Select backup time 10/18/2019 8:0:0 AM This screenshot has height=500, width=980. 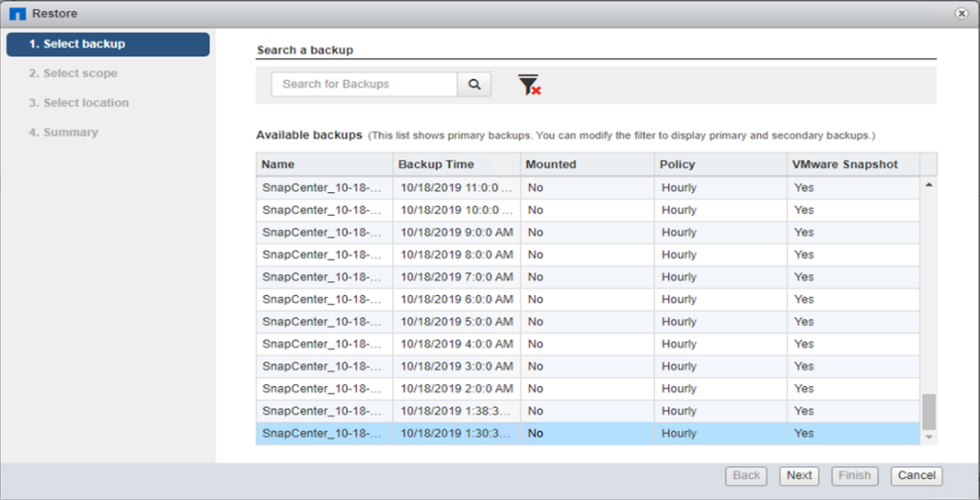click(x=457, y=254)
